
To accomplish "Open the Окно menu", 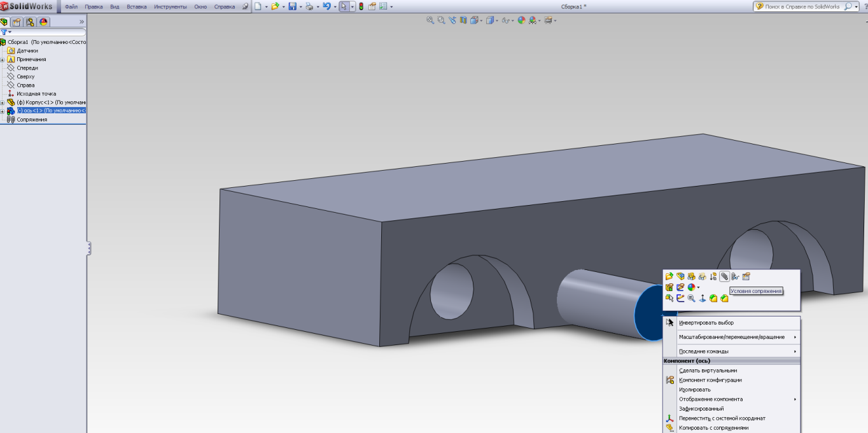I will pos(200,7).
